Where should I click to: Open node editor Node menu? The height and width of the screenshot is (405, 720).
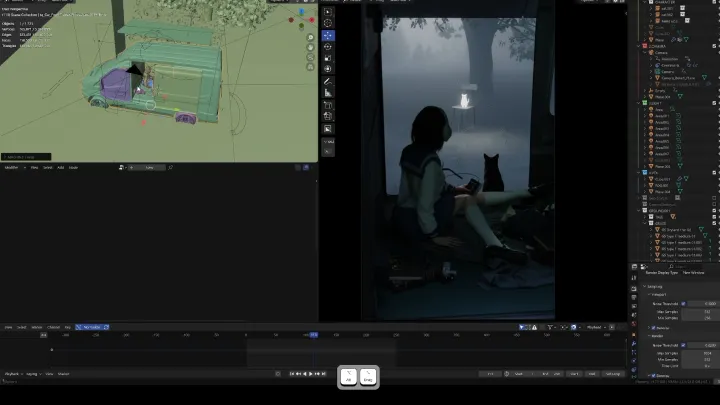pos(73,168)
